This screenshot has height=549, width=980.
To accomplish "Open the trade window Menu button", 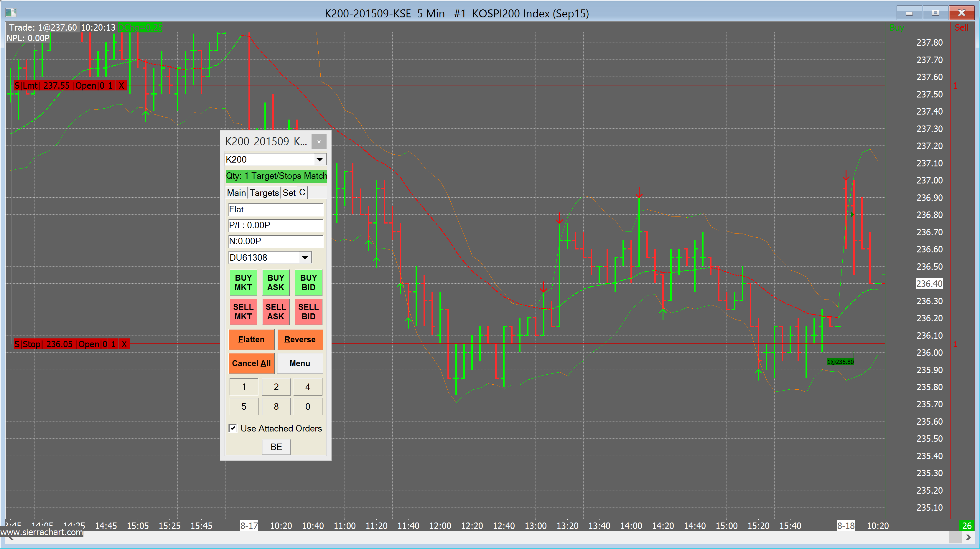I will (x=300, y=363).
